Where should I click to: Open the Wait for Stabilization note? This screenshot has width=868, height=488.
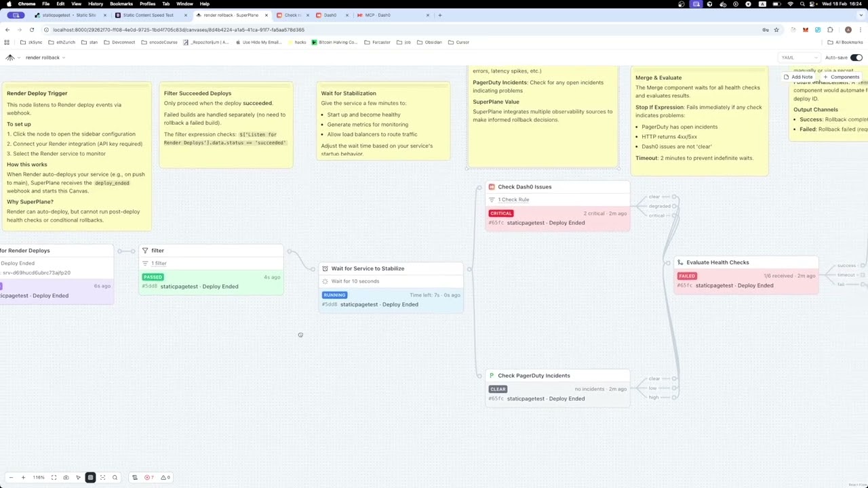(384, 121)
